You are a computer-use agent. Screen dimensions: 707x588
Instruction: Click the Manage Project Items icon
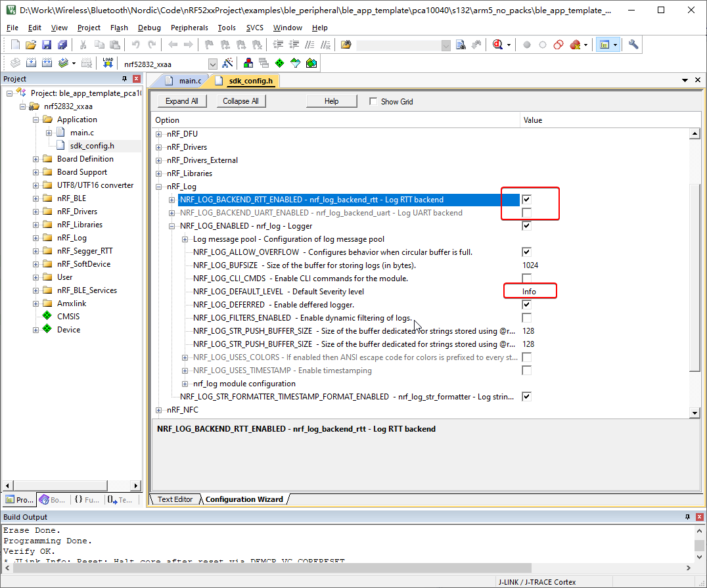248,62
